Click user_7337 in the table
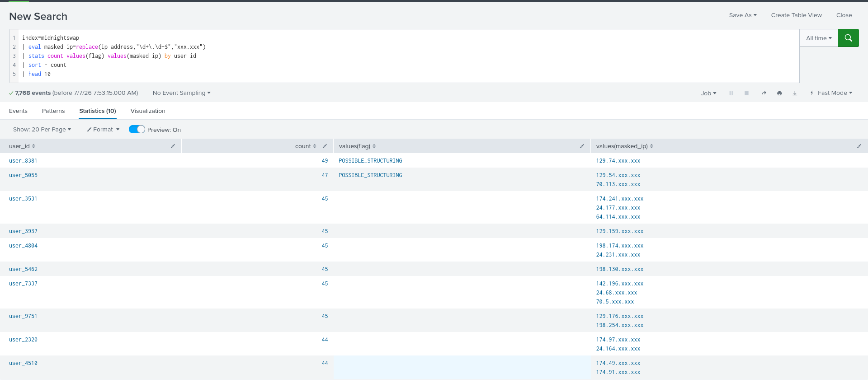The width and height of the screenshot is (868, 388). pyautogui.click(x=23, y=284)
